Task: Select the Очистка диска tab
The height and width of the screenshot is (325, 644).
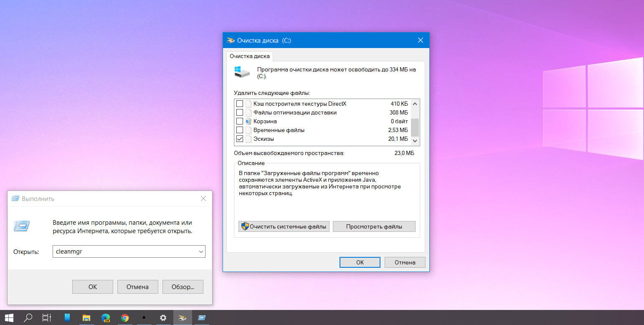Action: point(250,56)
